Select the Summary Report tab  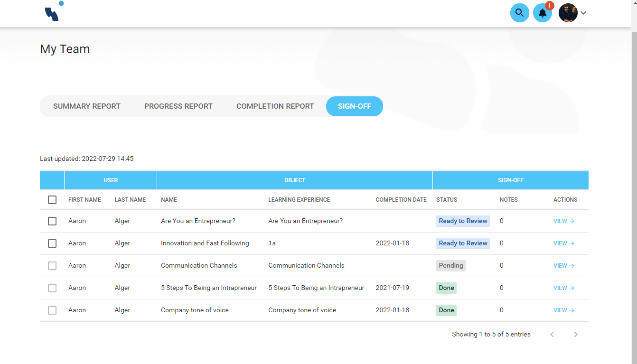[x=87, y=106]
